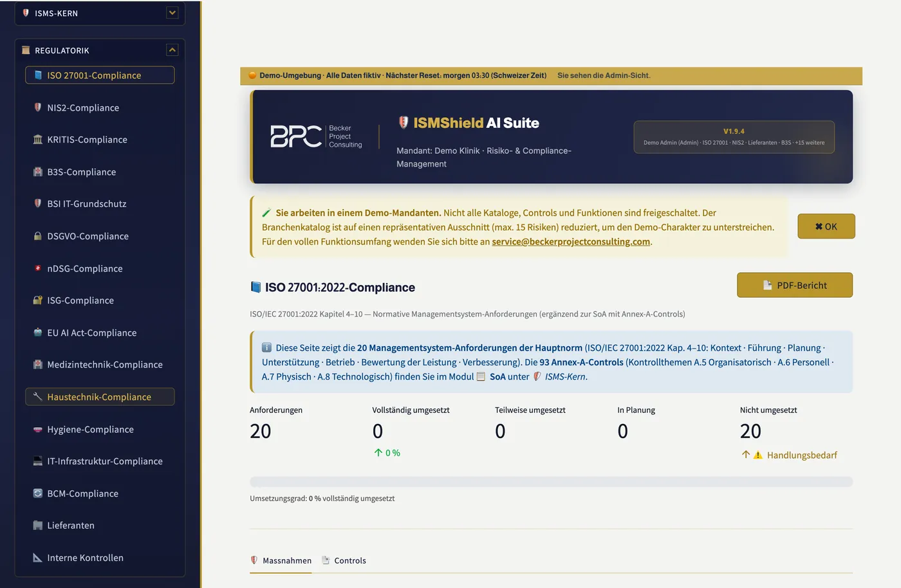Open EU AI Act-Compliance
Viewport: 901px width, 588px height.
tap(100, 333)
